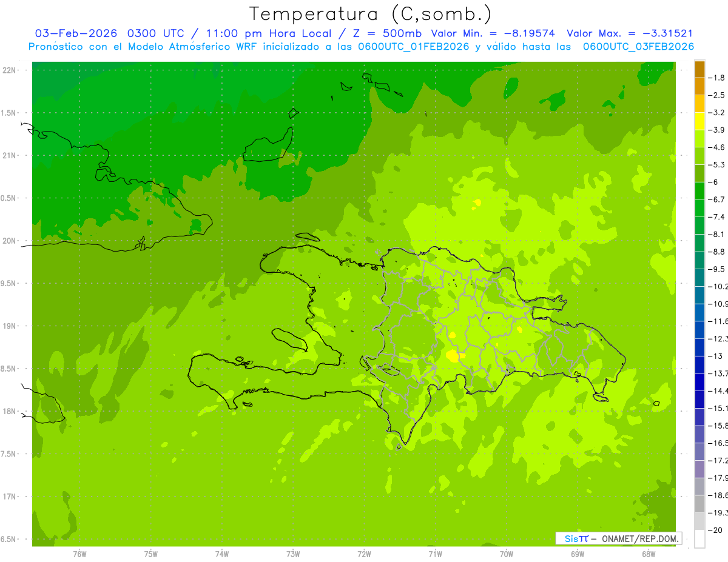
Task: Click the '03-Feb-2026' date in the header
Action: tap(76, 33)
